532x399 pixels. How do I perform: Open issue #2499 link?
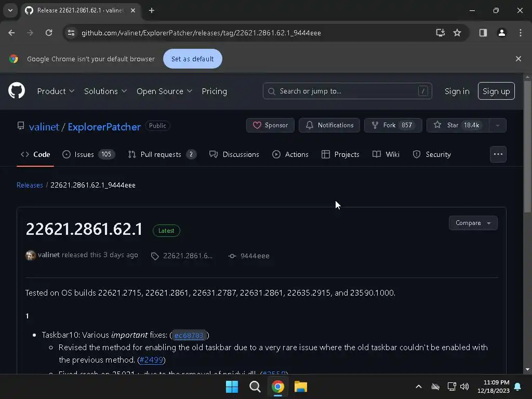(151, 360)
